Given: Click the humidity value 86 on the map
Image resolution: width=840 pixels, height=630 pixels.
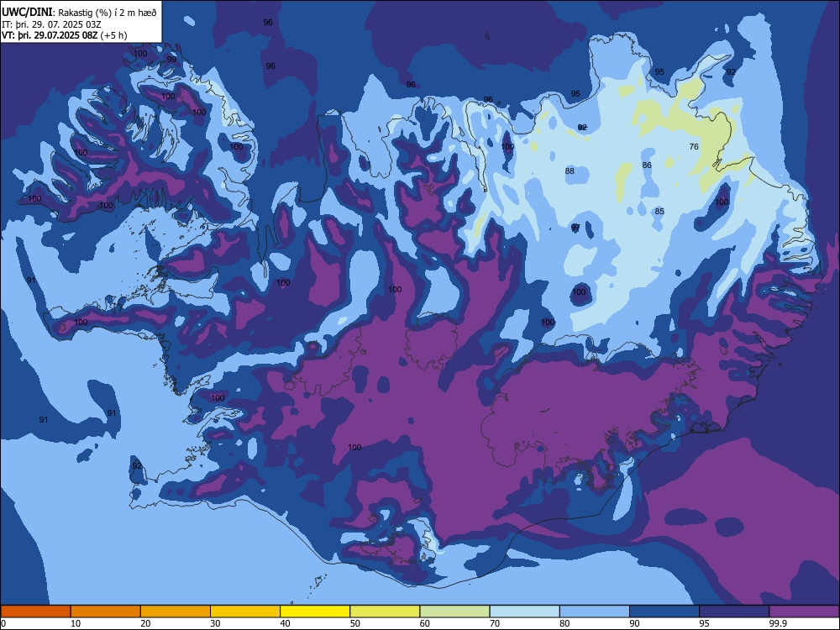Looking at the screenshot, I should point(647,165).
